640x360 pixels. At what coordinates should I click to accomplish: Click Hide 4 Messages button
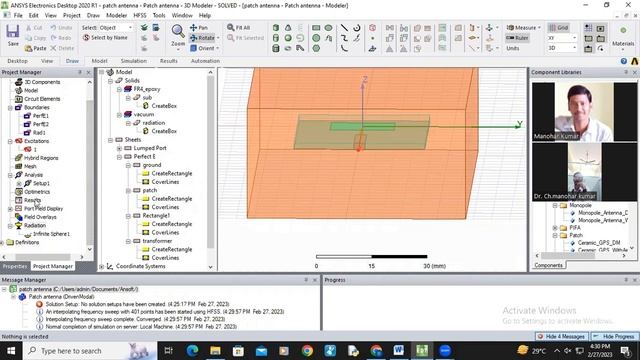[x=562, y=337]
